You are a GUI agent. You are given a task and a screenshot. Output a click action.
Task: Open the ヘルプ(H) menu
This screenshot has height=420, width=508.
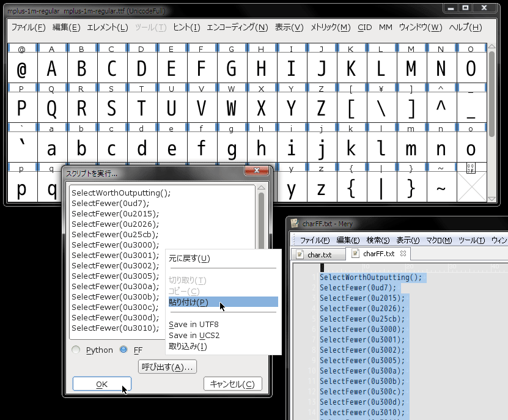(x=465, y=28)
